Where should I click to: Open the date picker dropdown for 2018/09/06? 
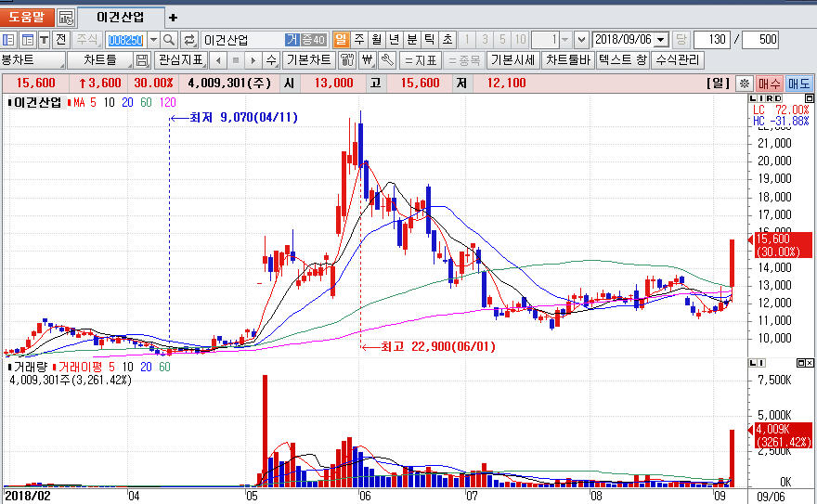660,40
